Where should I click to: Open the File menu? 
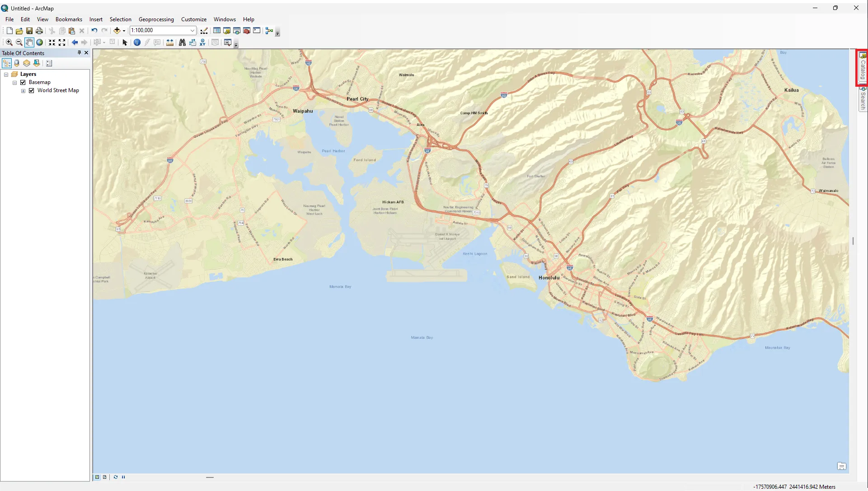9,19
